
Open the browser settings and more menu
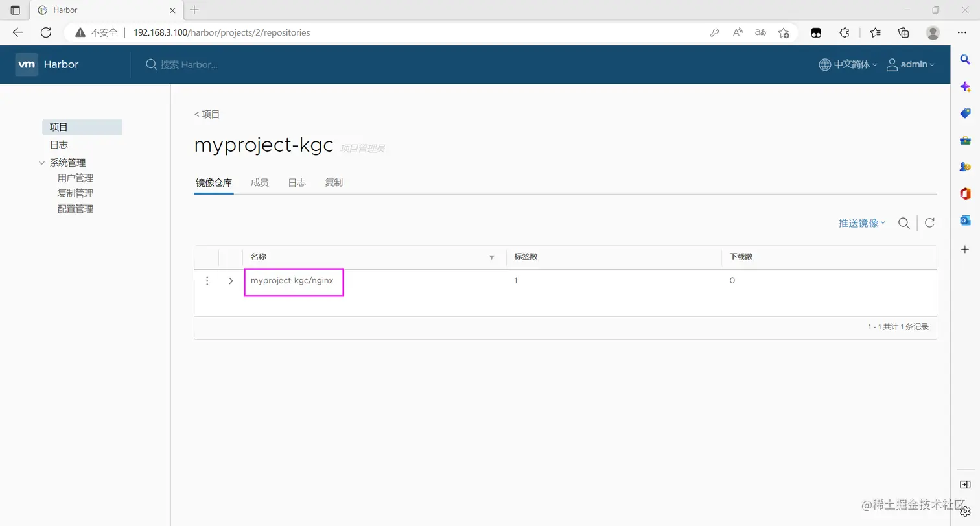[962, 32]
